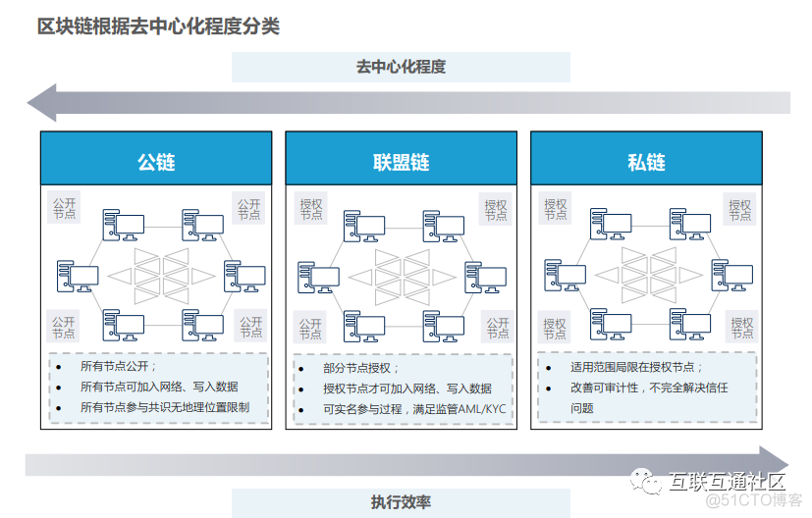Viewport: 812px width, 518px height.
Task: Click the 执行效率 label box
Action: click(x=401, y=502)
